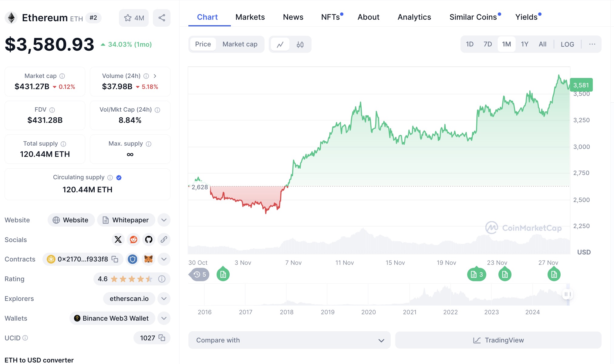
Task: Click the 3,581 current price label
Action: tap(581, 85)
